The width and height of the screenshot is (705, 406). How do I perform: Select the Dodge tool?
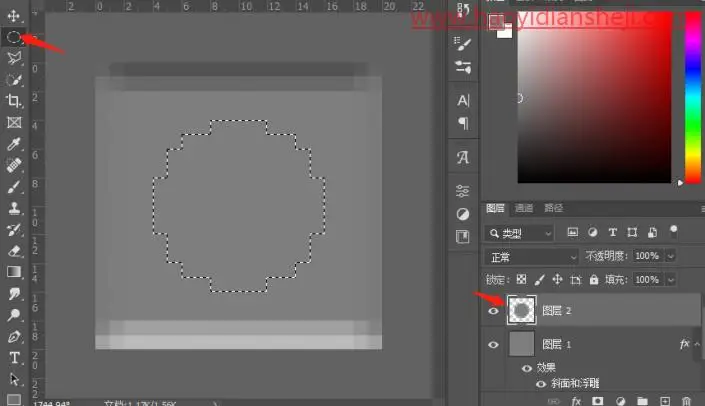pyautogui.click(x=14, y=315)
